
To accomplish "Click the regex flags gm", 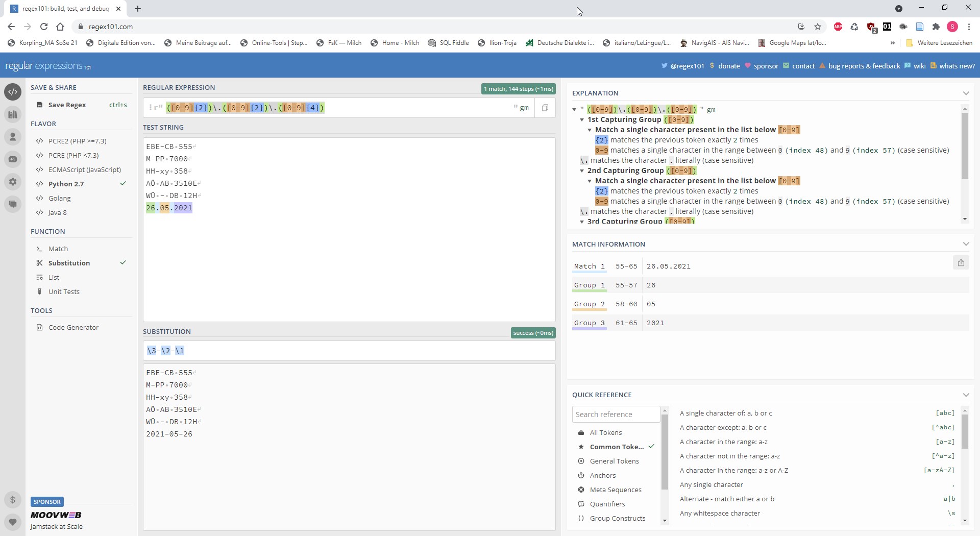I will pos(524,108).
